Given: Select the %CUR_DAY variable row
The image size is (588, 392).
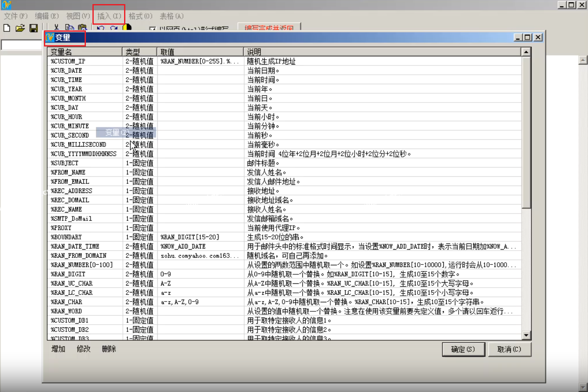Looking at the screenshot, I should [284, 108].
